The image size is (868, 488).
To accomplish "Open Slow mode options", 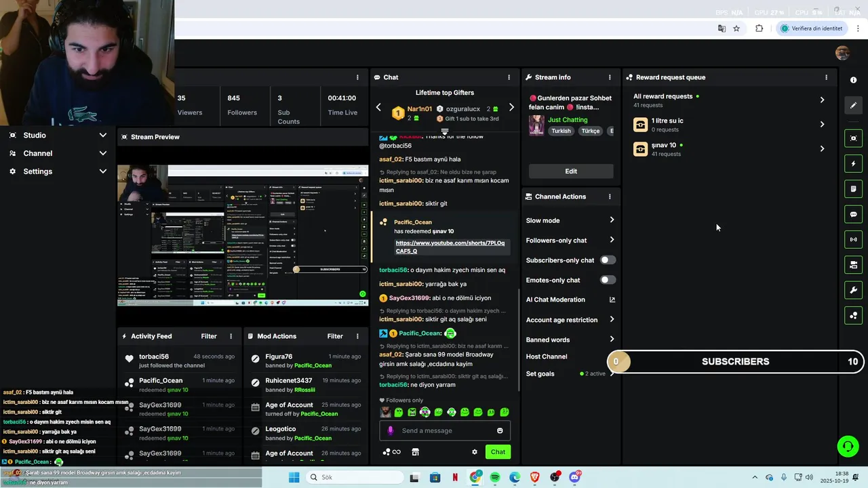I will click(570, 220).
